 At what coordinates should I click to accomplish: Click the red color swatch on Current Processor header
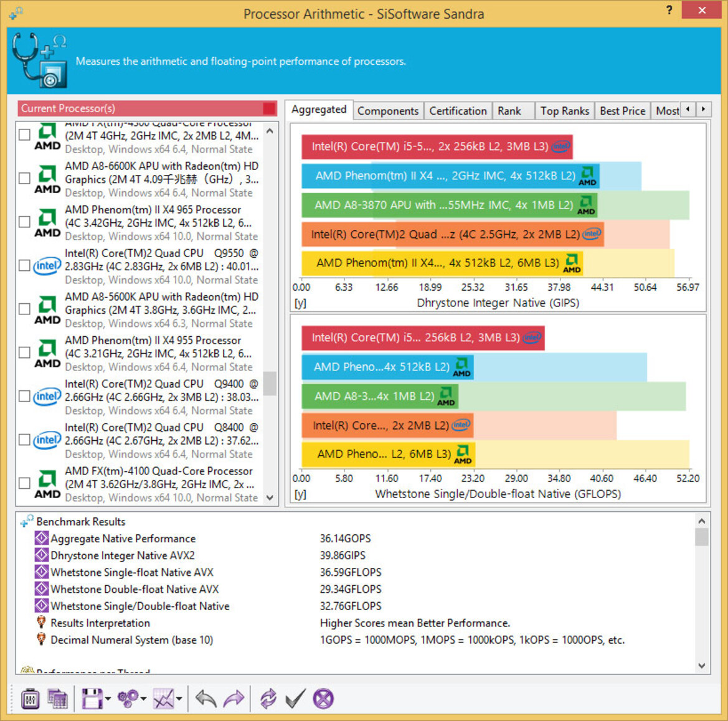coord(269,108)
